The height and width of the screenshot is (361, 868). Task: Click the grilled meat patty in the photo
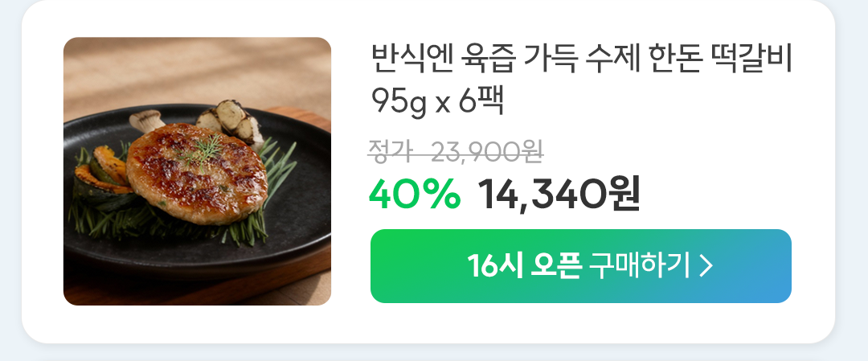pos(197,173)
